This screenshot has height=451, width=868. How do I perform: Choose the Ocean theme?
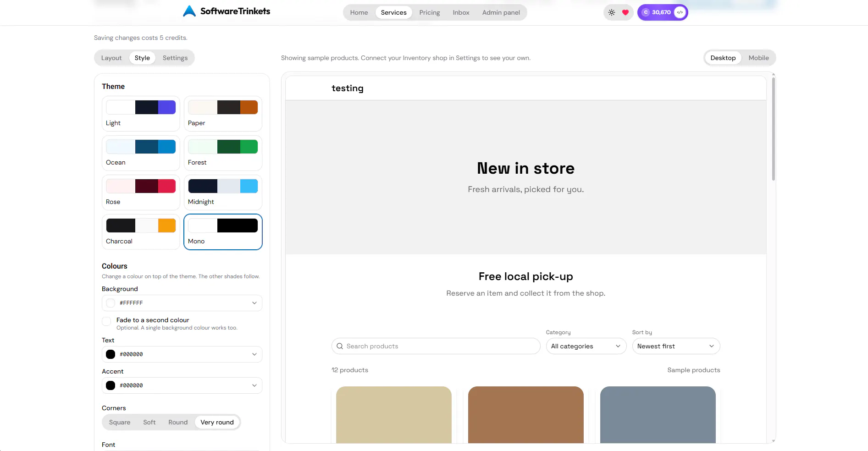pyautogui.click(x=141, y=153)
